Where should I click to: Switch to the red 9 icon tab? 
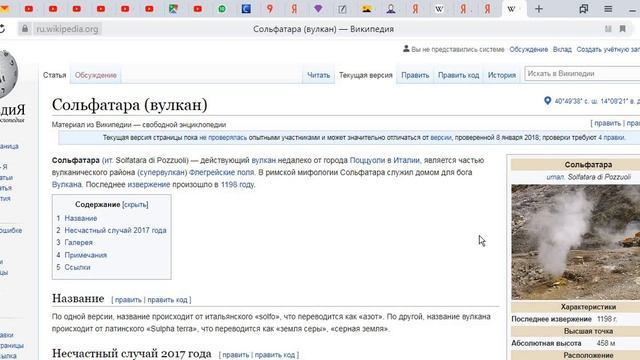click(270, 9)
